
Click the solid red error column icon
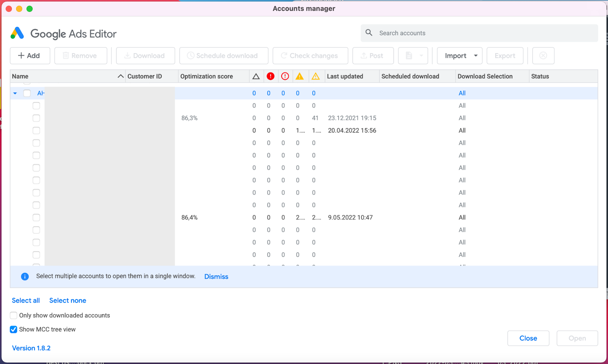click(271, 76)
